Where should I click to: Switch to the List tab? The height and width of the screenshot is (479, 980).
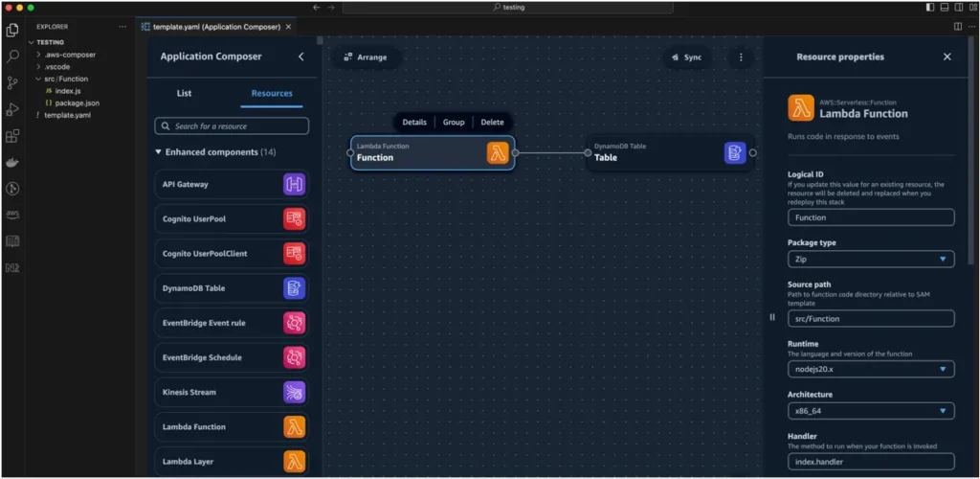[184, 93]
